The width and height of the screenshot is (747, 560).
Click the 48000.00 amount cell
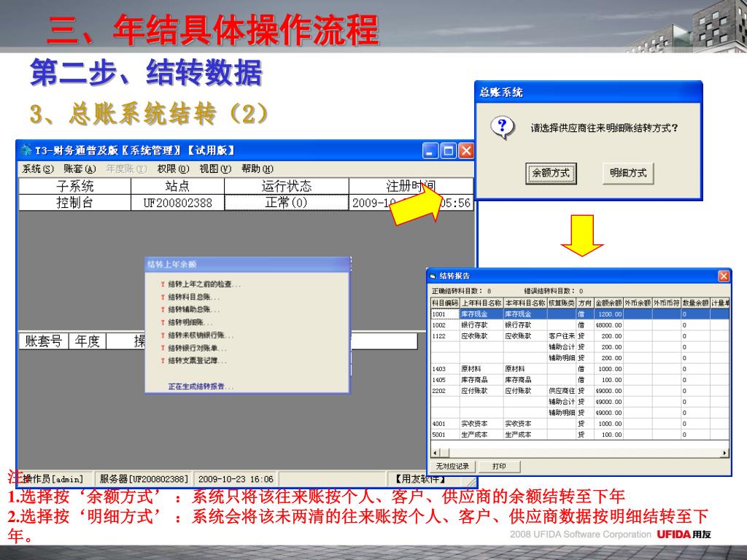[x=608, y=325]
